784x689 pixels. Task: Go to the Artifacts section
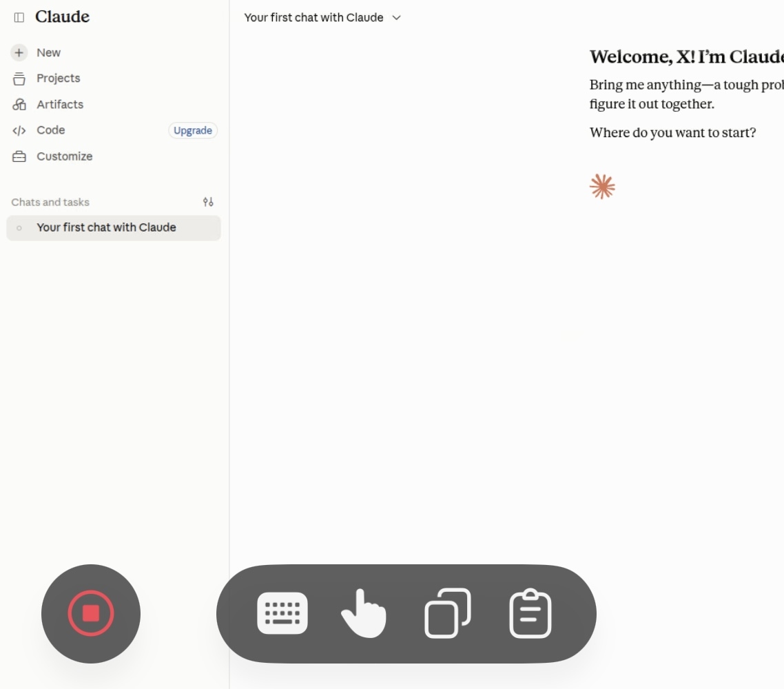click(60, 105)
